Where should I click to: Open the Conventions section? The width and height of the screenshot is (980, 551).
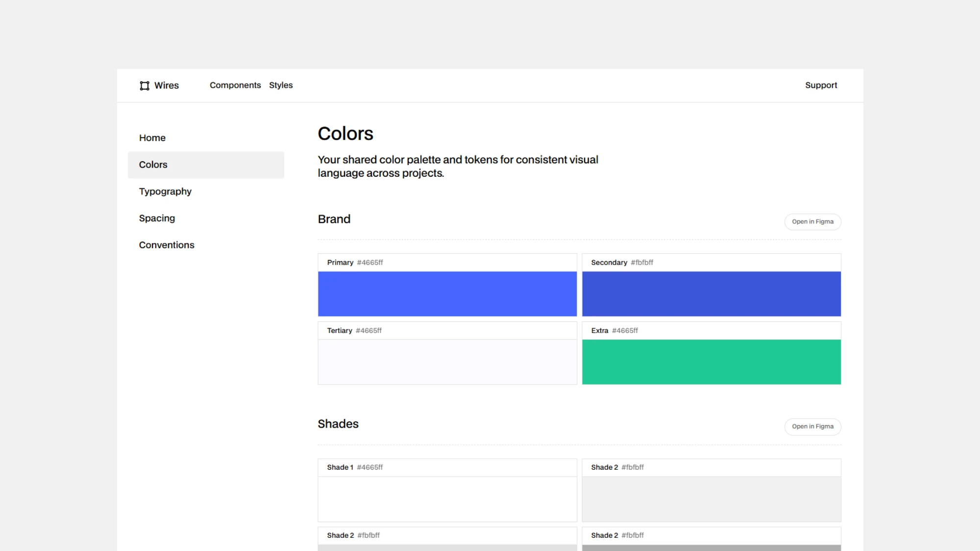(167, 244)
